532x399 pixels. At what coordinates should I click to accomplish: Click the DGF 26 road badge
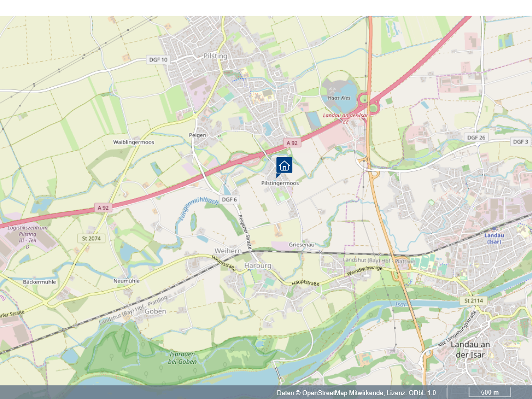click(x=476, y=137)
